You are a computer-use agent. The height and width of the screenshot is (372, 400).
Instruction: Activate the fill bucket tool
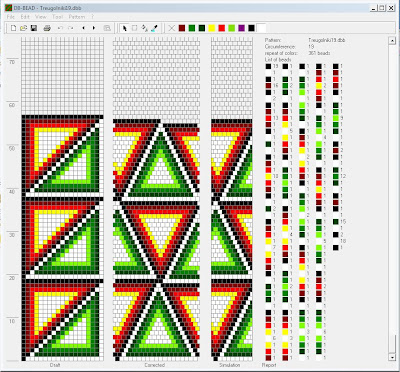[x=144, y=28]
